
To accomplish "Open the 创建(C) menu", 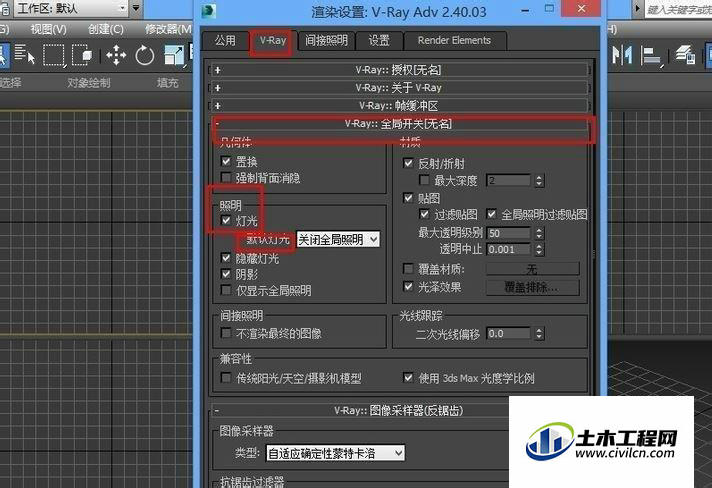I will pos(106,30).
